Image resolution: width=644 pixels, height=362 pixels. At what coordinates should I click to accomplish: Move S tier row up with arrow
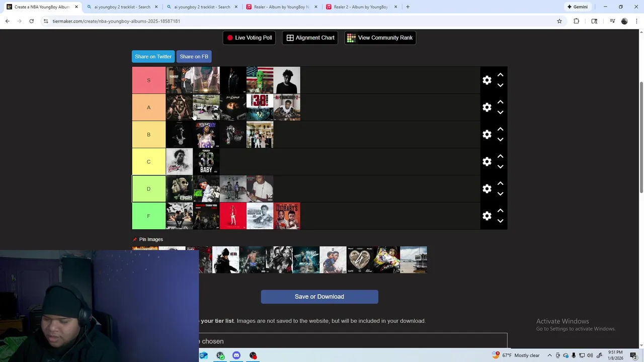[x=500, y=74]
